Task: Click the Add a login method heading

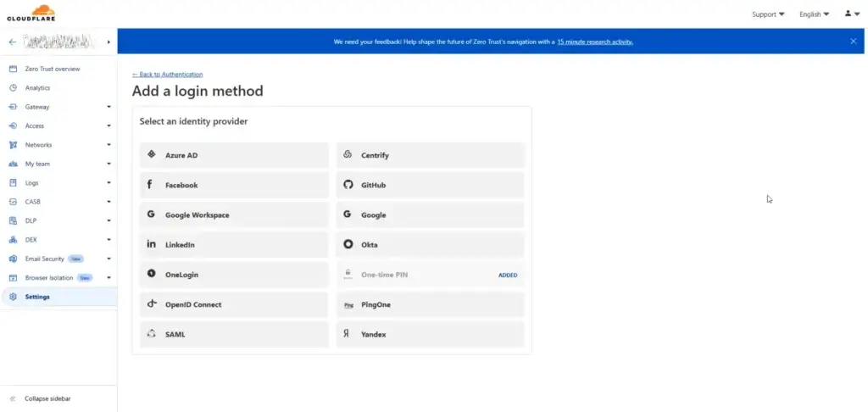Action: [198, 91]
